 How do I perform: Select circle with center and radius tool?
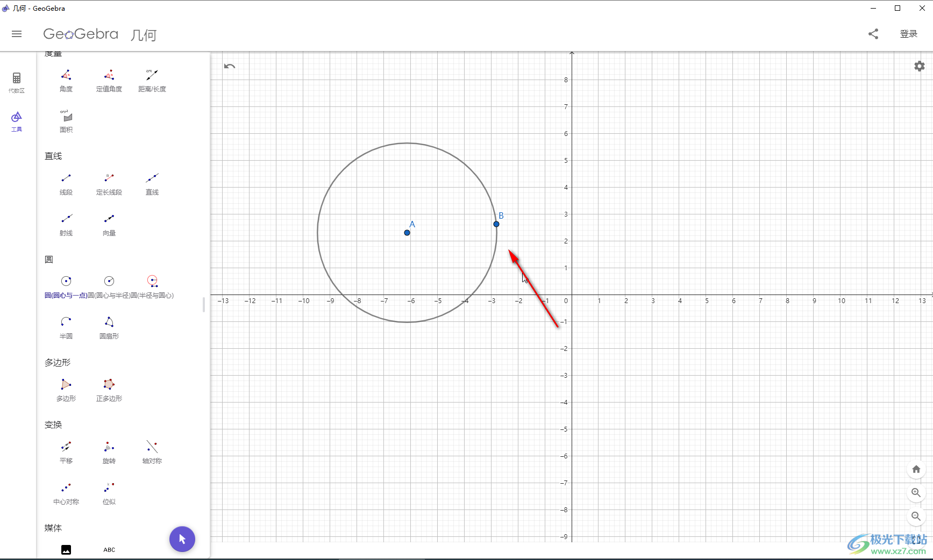tap(109, 287)
